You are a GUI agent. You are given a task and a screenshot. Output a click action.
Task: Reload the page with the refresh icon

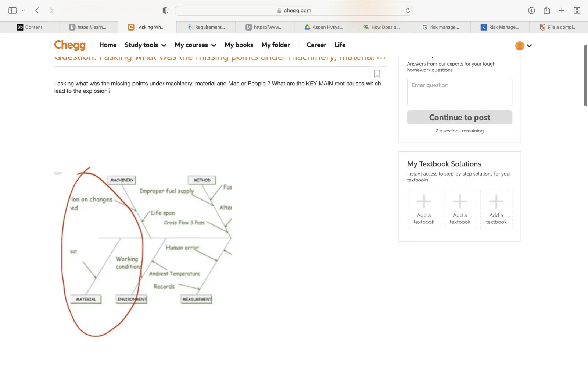click(x=408, y=10)
